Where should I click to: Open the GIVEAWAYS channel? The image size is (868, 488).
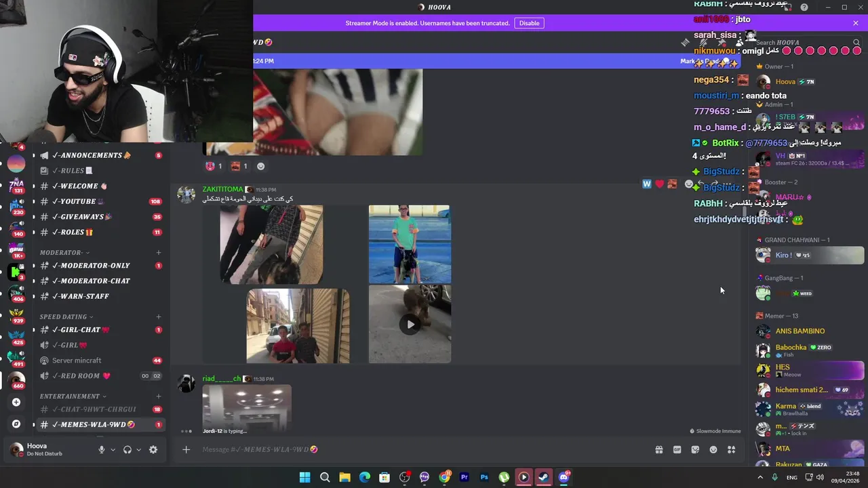pos(100,217)
